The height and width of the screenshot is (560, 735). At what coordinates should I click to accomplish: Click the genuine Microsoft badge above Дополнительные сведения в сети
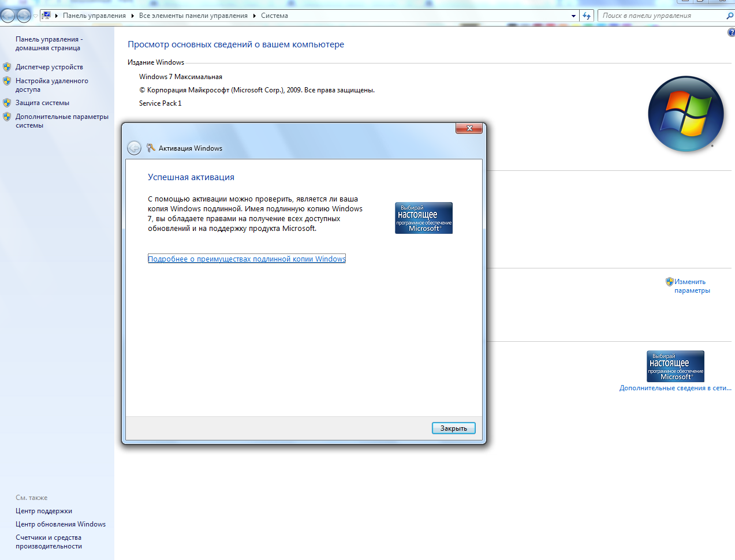(676, 366)
